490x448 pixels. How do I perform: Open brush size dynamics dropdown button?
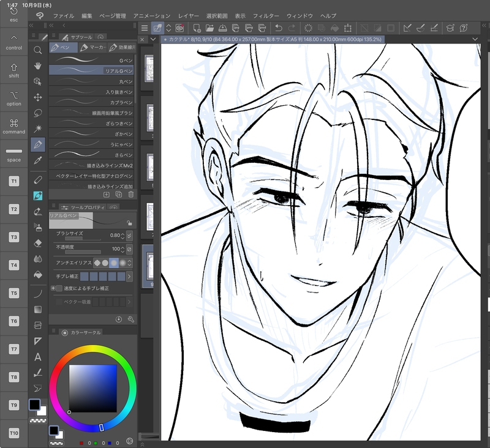point(129,236)
